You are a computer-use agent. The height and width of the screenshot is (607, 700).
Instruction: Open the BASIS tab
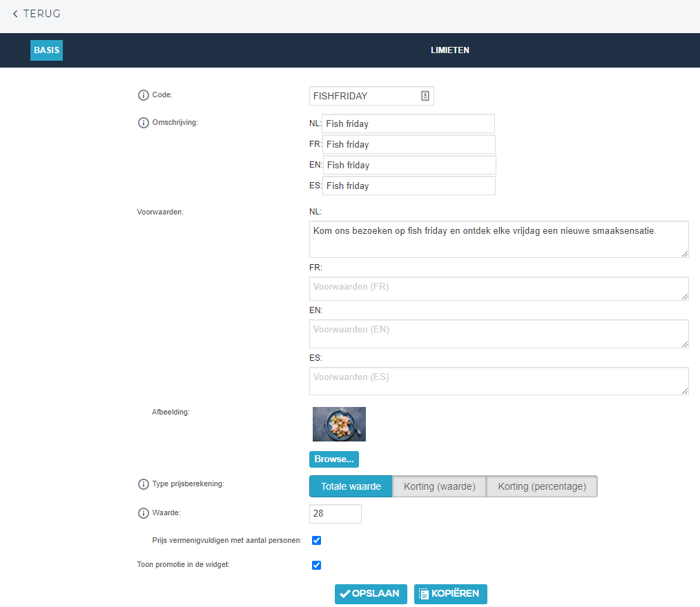pos(46,50)
